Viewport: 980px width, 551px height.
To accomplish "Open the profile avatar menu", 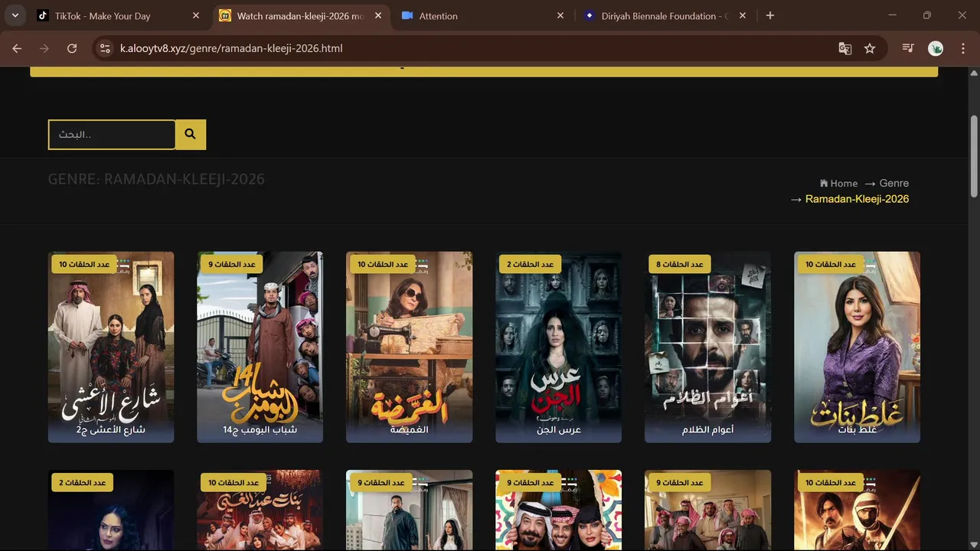I will point(936,48).
